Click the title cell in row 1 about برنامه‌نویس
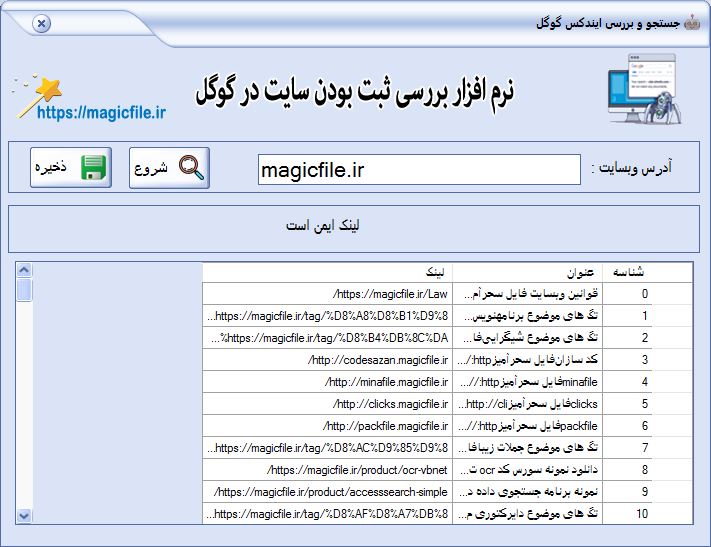The height and width of the screenshot is (547, 711). (x=527, y=316)
